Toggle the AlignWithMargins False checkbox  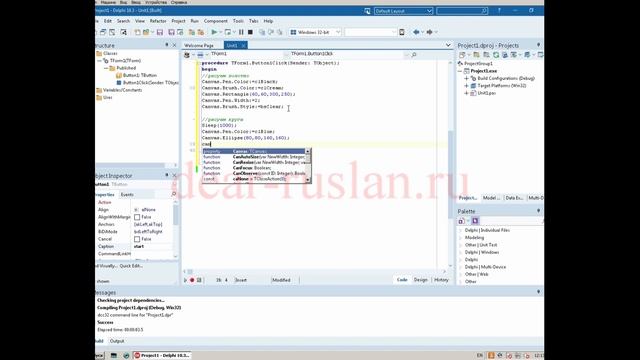pos(137,217)
